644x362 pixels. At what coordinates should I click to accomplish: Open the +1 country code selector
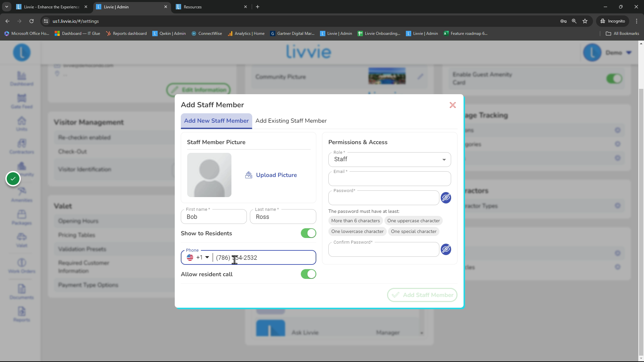[x=199, y=257]
